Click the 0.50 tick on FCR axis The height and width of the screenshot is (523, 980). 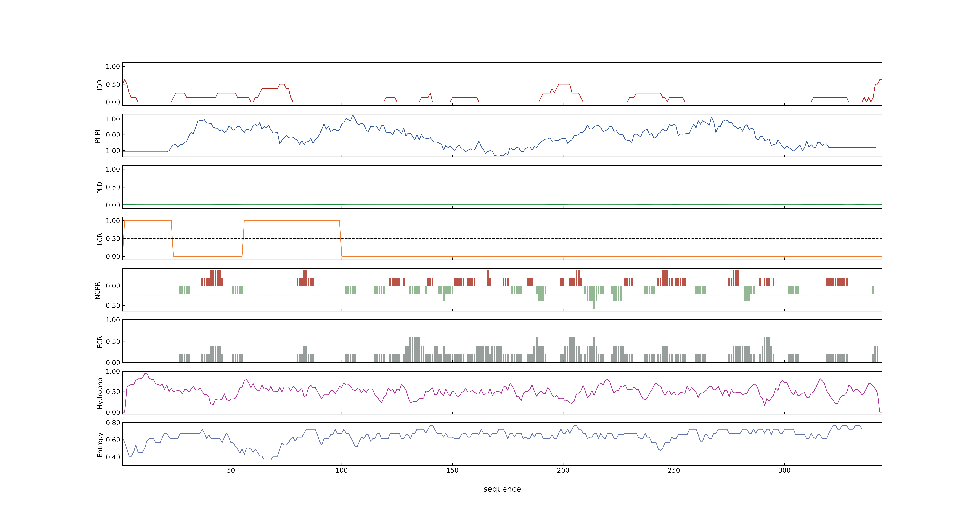[113, 341]
